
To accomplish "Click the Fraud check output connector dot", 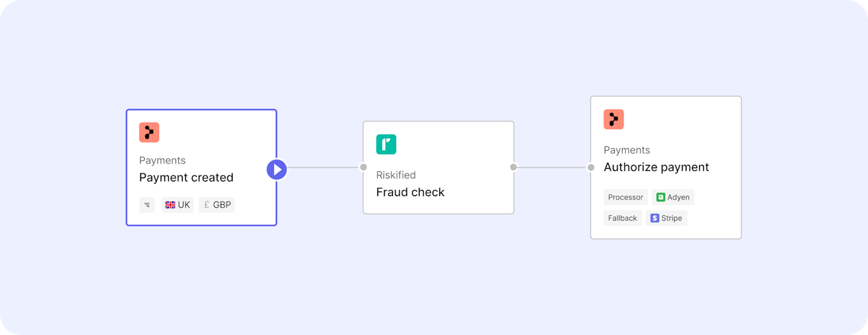I will (x=514, y=167).
